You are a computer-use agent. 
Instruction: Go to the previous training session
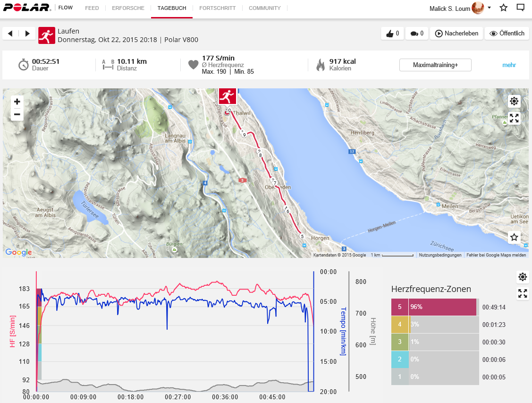coord(10,34)
